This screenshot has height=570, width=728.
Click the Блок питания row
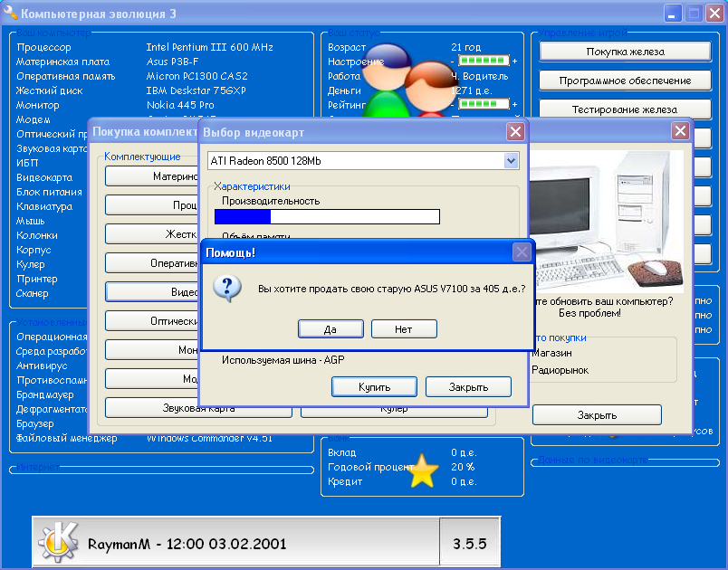click(49, 192)
